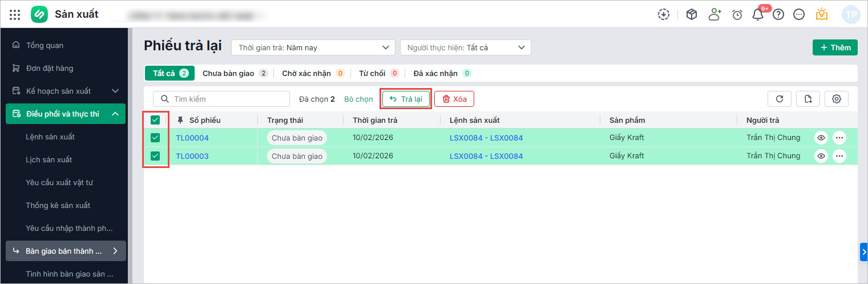Sort by Thời gian trả column header
This screenshot has width=868, height=284.
[375, 120]
